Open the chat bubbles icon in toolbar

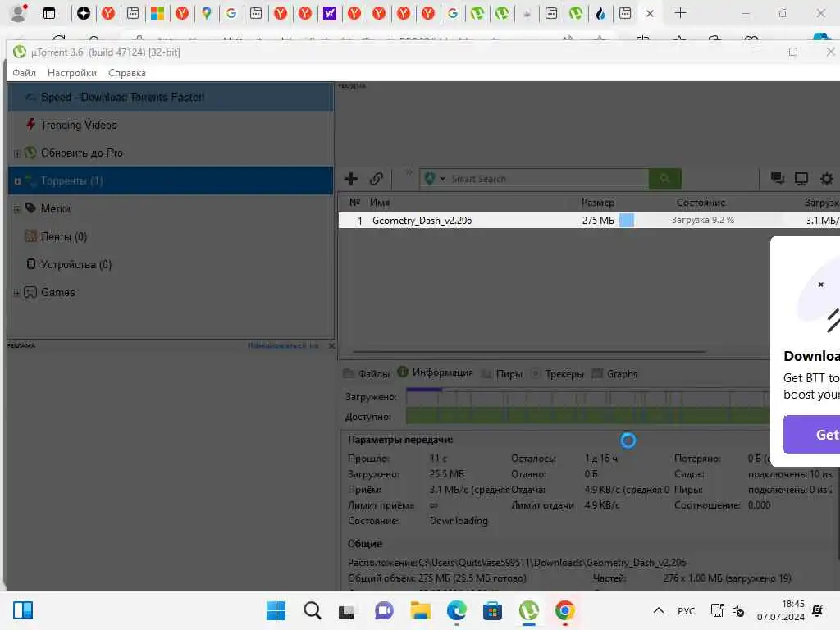[778, 178]
